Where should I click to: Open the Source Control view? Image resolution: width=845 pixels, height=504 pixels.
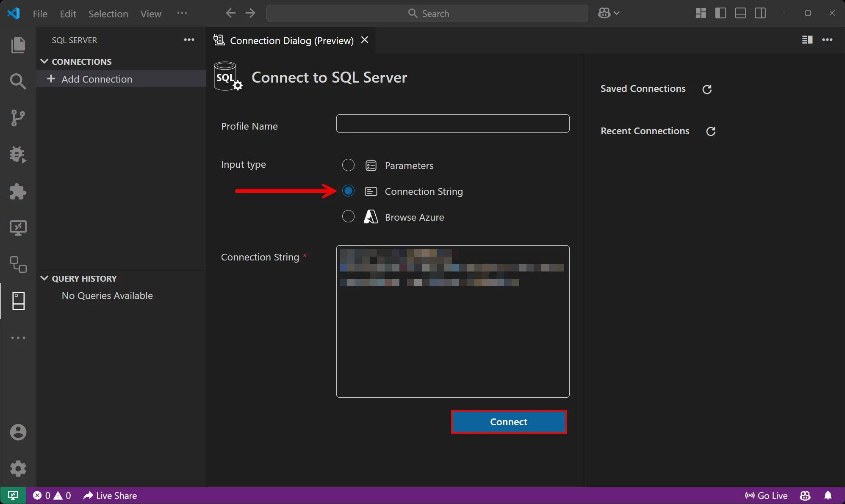tap(18, 117)
